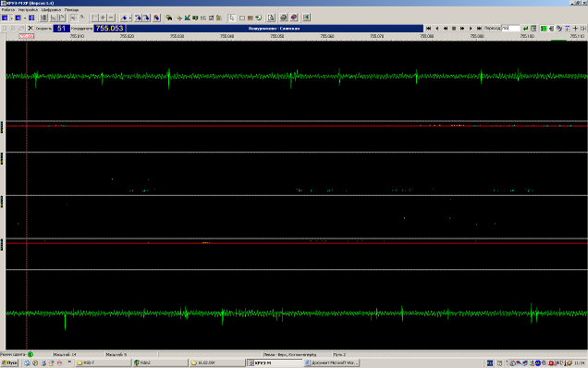Open the Настройка menu
The width and height of the screenshot is (588, 368).
click(28, 9)
